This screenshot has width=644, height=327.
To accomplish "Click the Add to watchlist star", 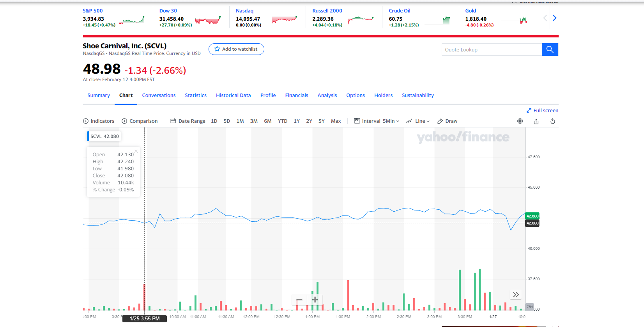I will (x=217, y=49).
